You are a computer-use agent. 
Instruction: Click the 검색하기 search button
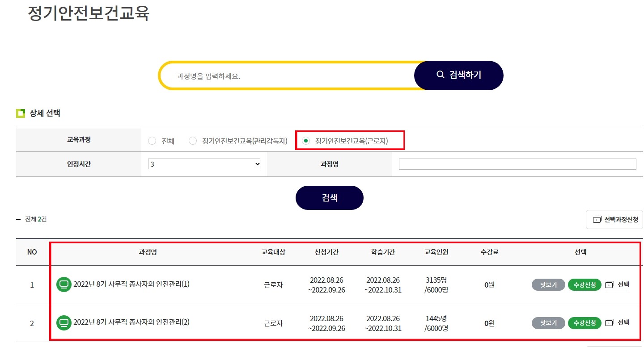coord(459,75)
